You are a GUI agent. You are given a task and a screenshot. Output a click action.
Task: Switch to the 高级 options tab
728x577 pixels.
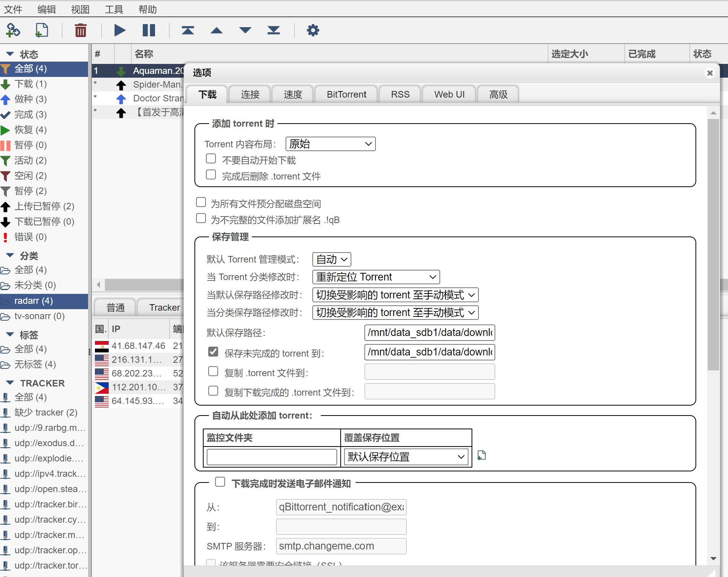[x=498, y=95]
